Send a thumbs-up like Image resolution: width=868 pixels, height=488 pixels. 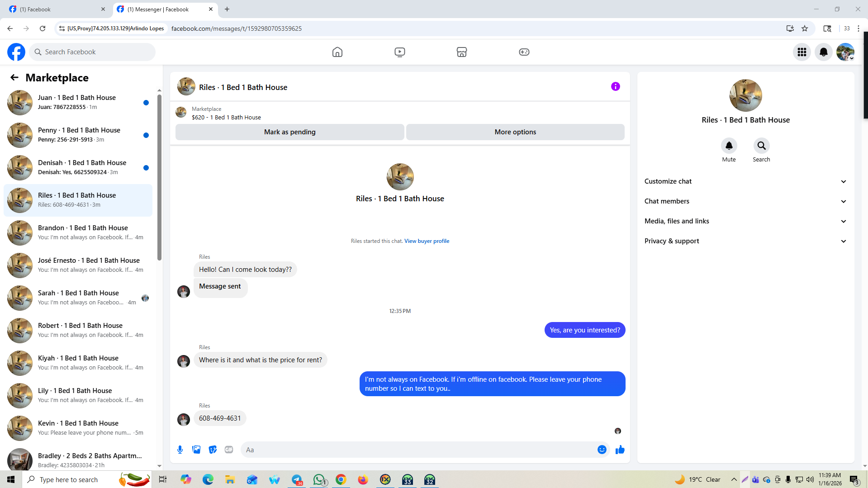[x=620, y=450]
